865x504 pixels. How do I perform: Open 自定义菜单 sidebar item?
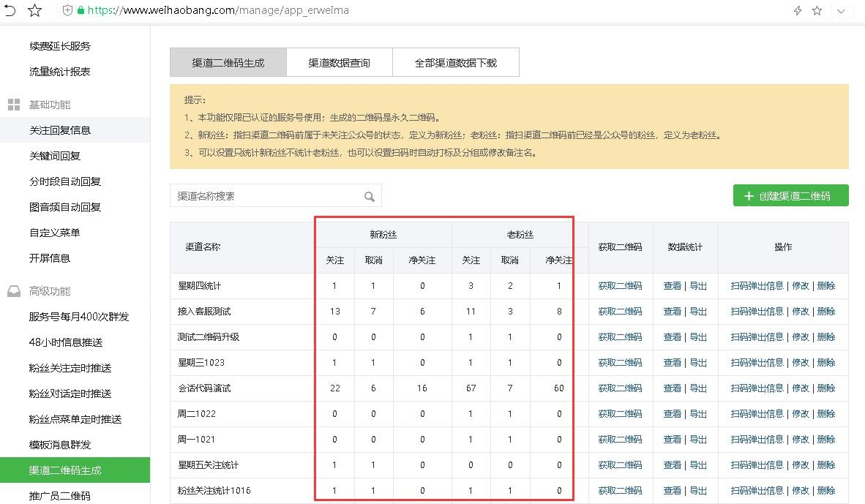(x=55, y=233)
